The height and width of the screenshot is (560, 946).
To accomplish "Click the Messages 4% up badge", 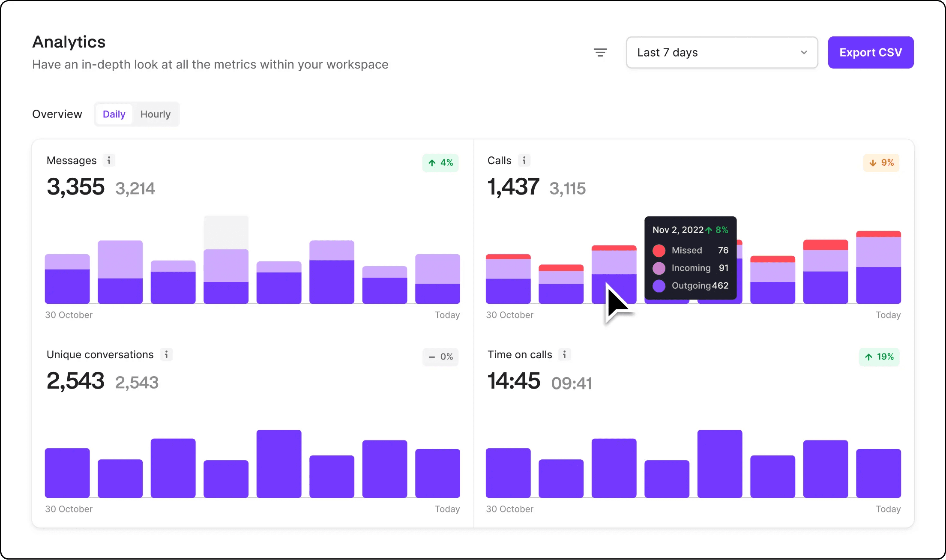I will click(440, 163).
